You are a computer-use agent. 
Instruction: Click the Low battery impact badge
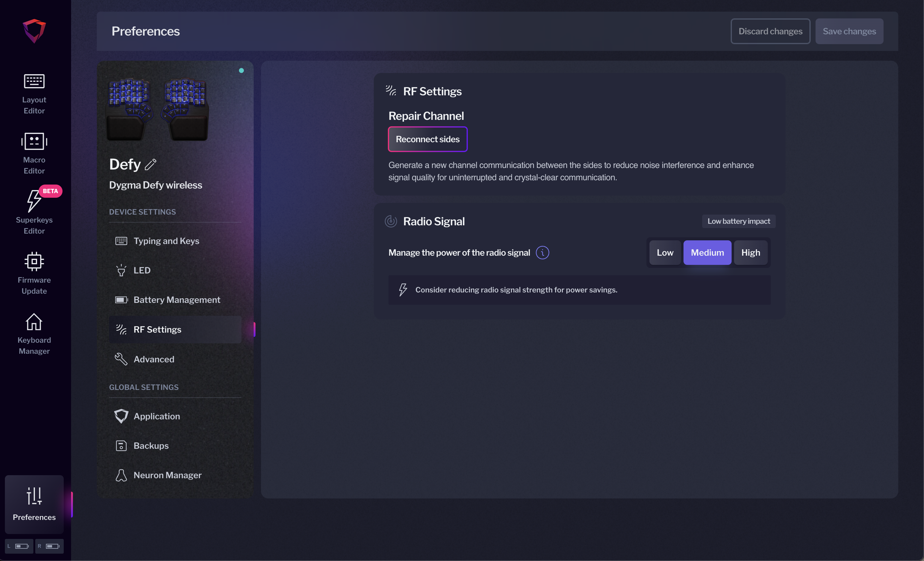pyautogui.click(x=738, y=221)
